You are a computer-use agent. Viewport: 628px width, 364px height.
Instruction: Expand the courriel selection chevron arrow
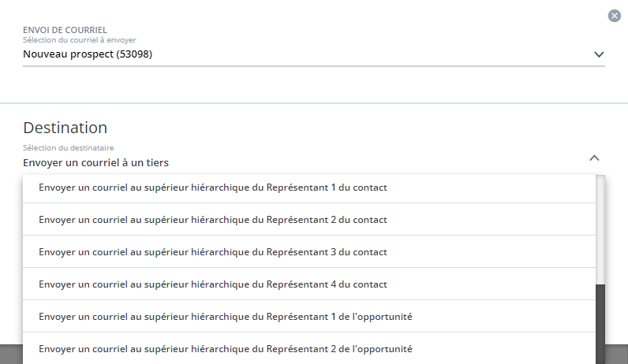coord(598,54)
